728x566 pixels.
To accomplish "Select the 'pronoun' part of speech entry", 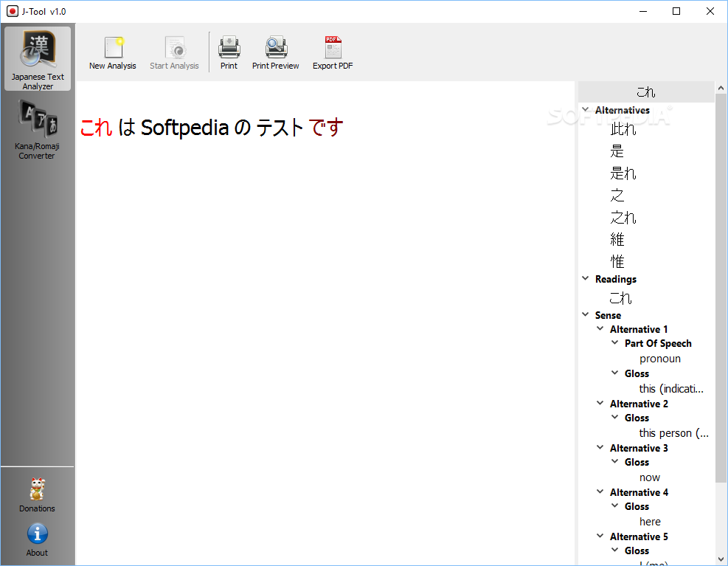I will point(659,359).
